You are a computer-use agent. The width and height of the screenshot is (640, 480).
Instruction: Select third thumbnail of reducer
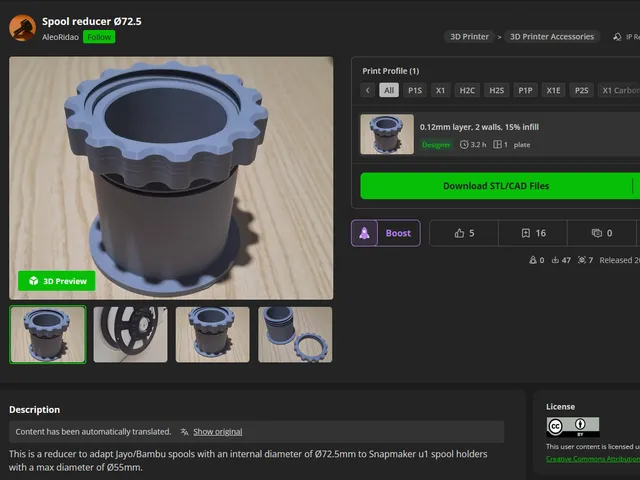click(x=213, y=334)
